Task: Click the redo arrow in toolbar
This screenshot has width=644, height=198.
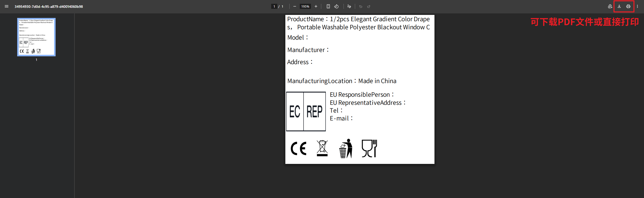Action: tap(369, 7)
